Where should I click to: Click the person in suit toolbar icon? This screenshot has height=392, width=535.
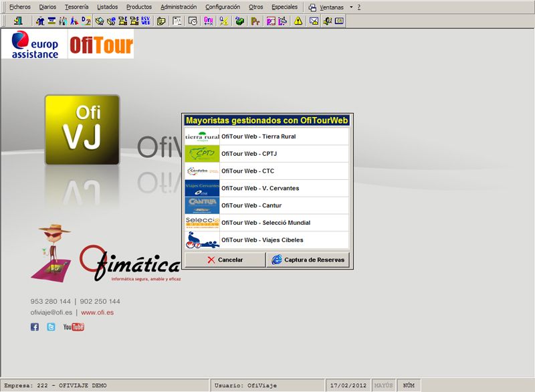pyautogui.click(x=40, y=21)
